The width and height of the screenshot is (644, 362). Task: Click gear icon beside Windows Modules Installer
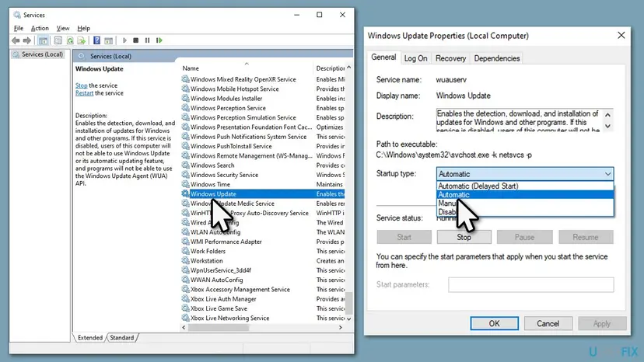[x=185, y=98]
